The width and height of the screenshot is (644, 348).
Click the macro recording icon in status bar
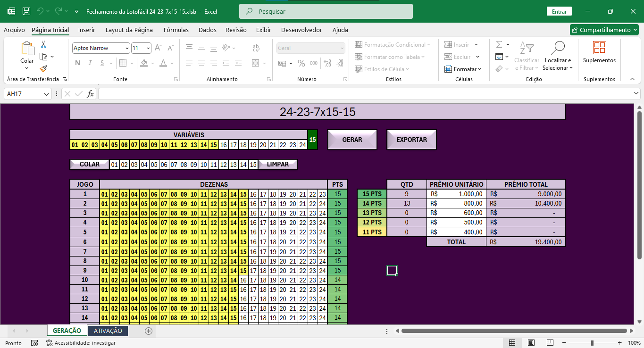(x=34, y=343)
